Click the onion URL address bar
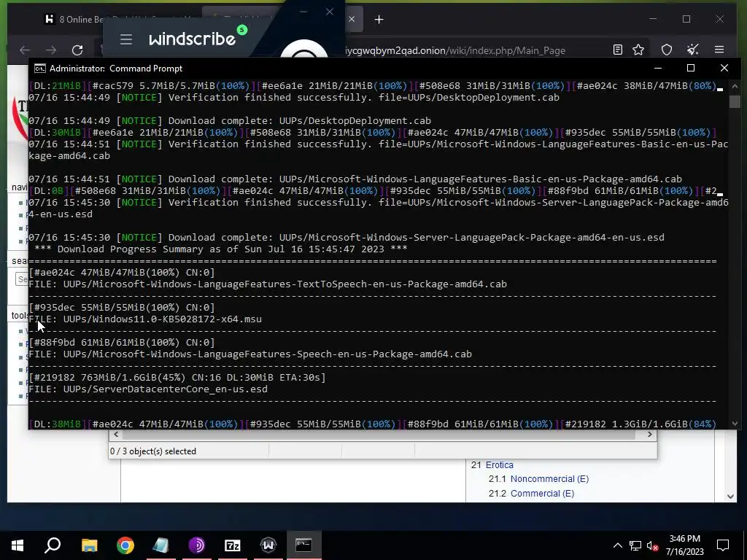This screenshot has width=747, height=560. [x=455, y=50]
